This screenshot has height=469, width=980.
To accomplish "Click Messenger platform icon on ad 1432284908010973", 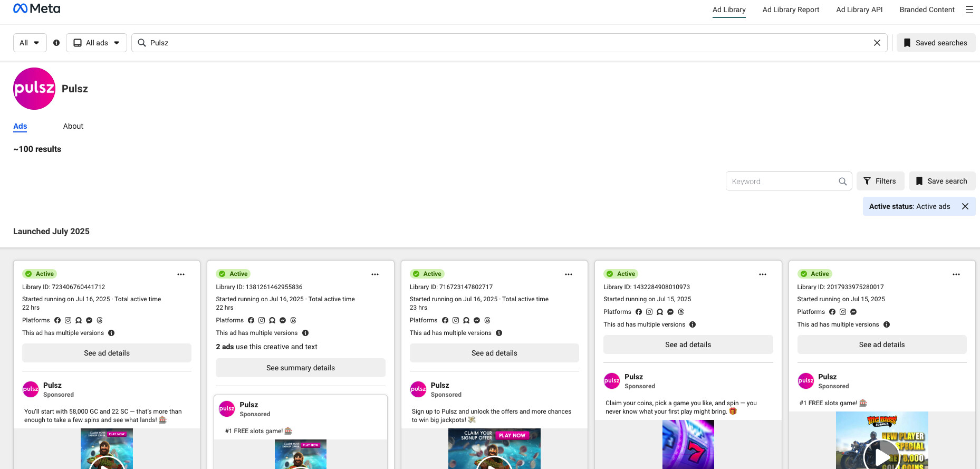I will [670, 312].
